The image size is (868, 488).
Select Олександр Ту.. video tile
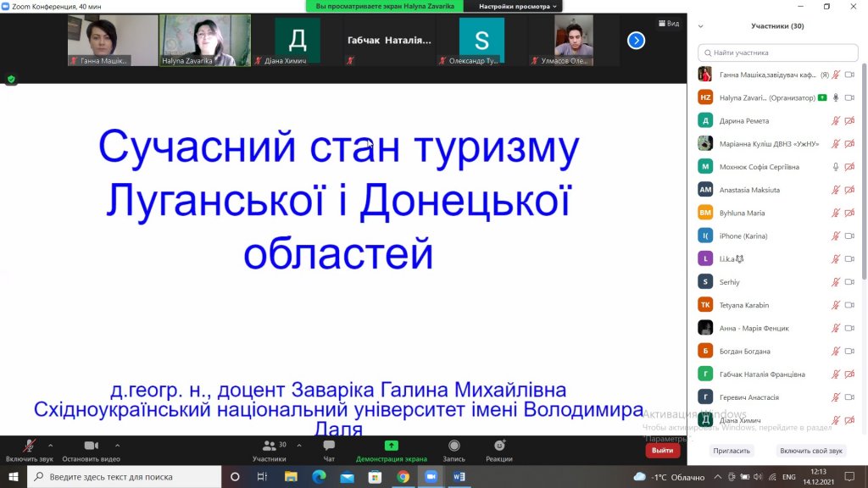pos(481,41)
